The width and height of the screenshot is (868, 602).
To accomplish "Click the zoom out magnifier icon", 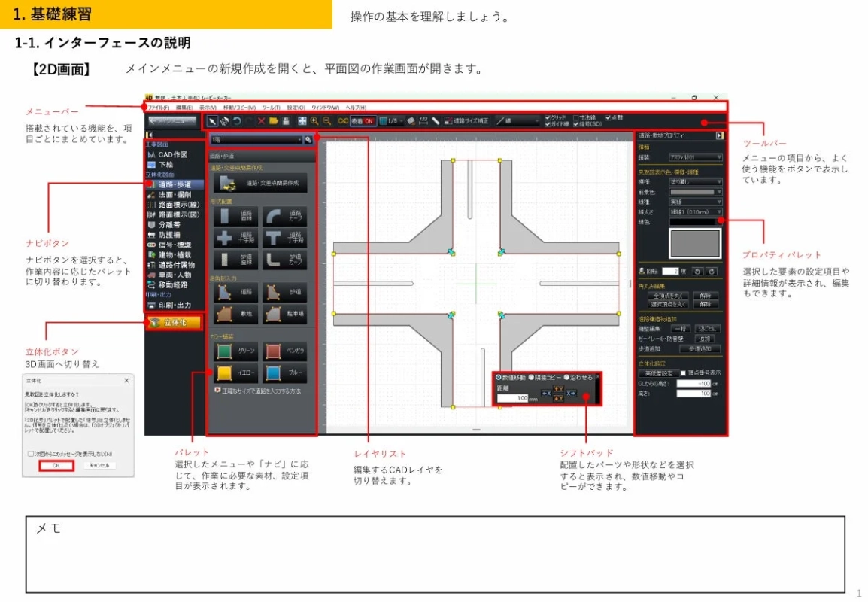I will [x=326, y=120].
